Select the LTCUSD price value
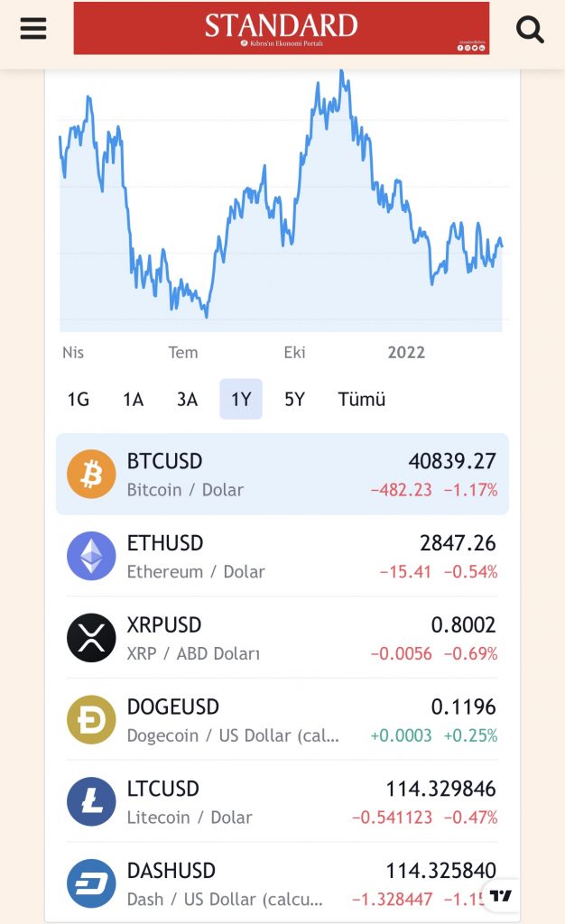This screenshot has width=565, height=924. click(440, 789)
